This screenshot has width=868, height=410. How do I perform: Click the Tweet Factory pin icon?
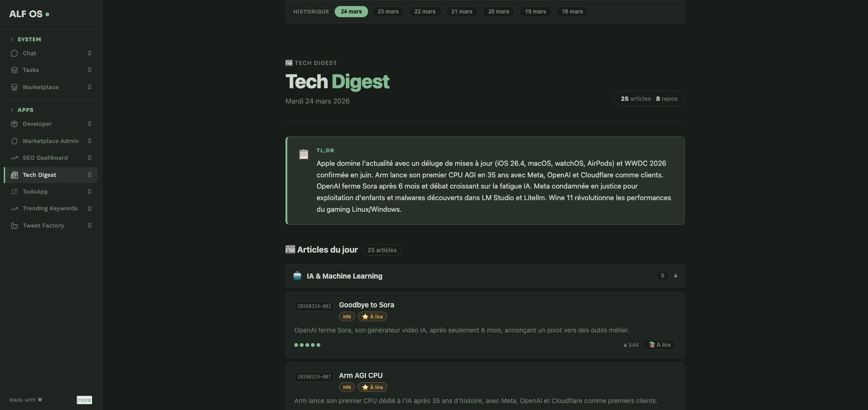(x=90, y=226)
